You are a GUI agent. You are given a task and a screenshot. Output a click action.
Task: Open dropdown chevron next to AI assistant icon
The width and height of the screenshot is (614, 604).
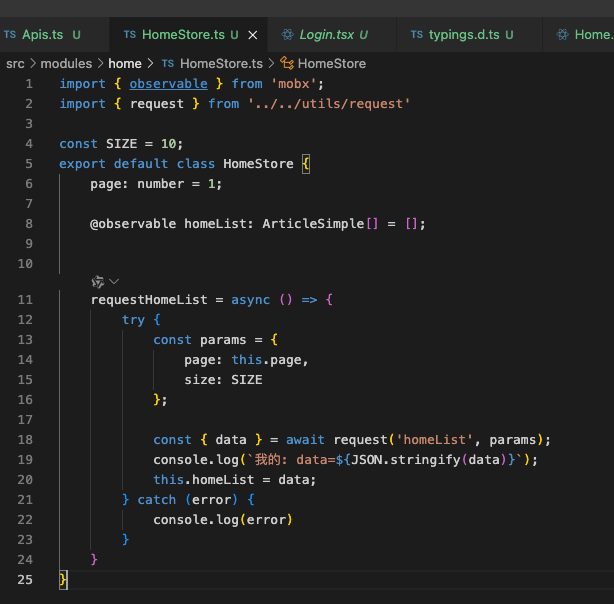pos(114,282)
